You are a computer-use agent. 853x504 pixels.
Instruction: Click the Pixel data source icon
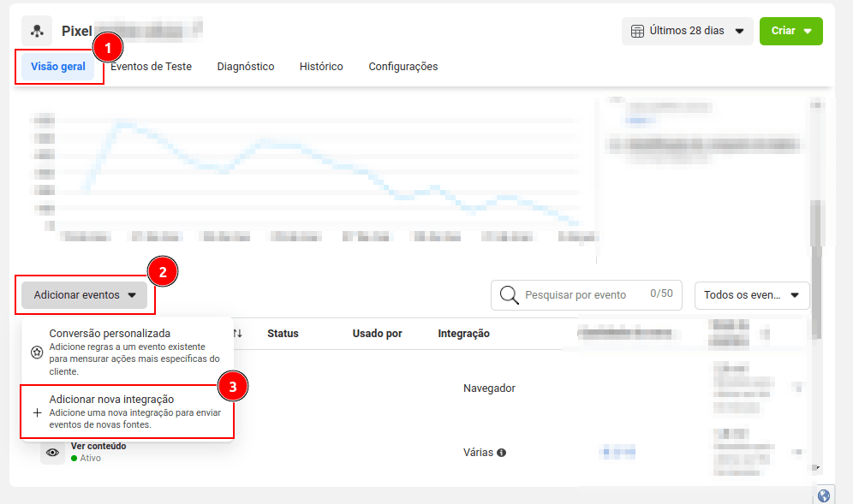click(37, 31)
